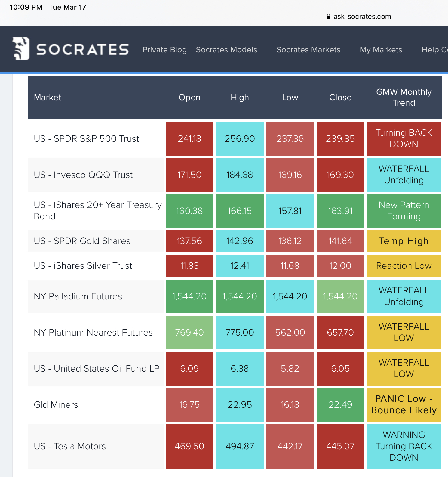Tap the Tue Mar 17 status bar date
This screenshot has height=477, width=448.
[68, 7]
